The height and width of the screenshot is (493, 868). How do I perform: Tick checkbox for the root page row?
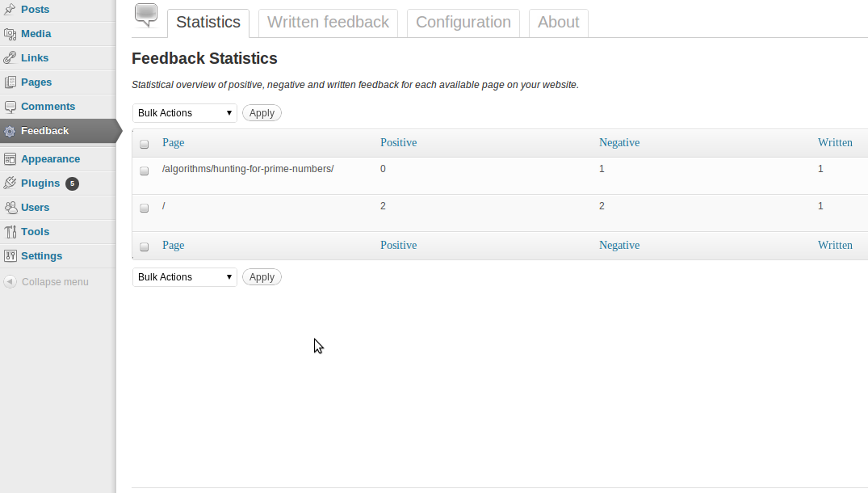click(x=144, y=208)
